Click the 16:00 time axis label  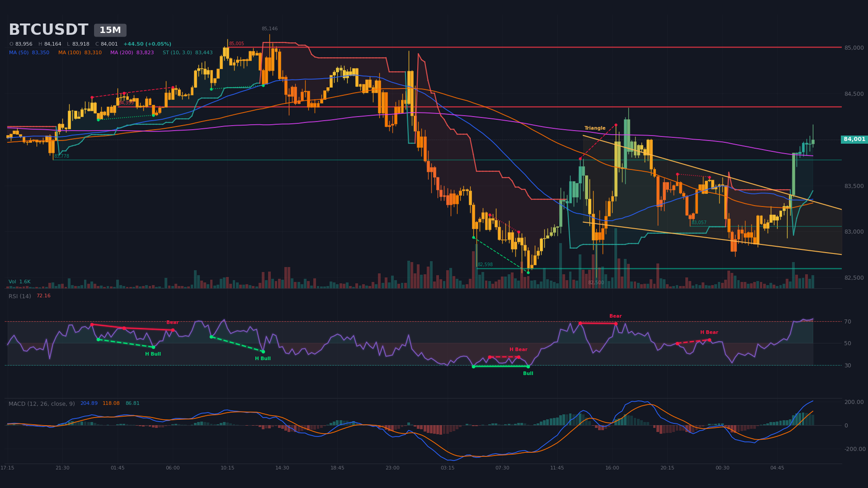[x=612, y=468]
